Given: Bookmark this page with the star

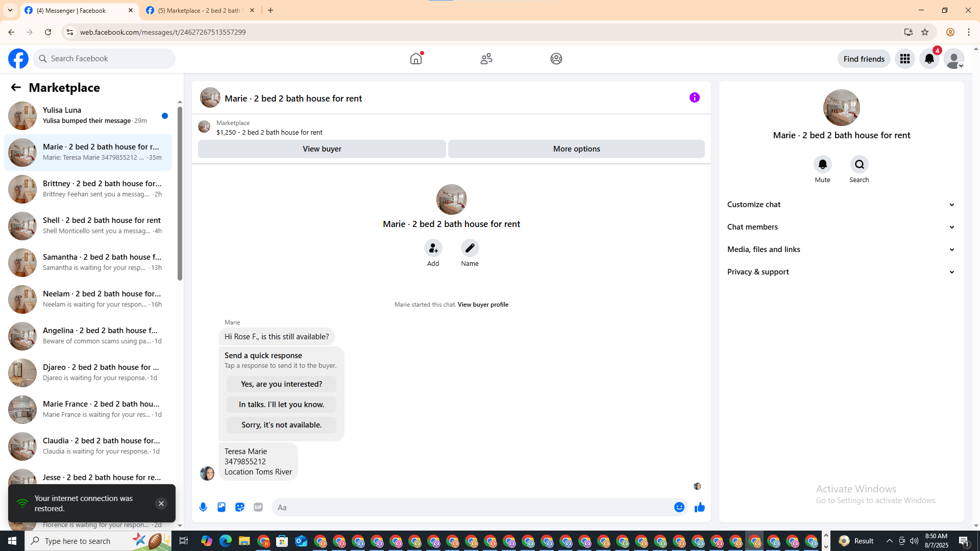Looking at the screenshot, I should 925,32.
